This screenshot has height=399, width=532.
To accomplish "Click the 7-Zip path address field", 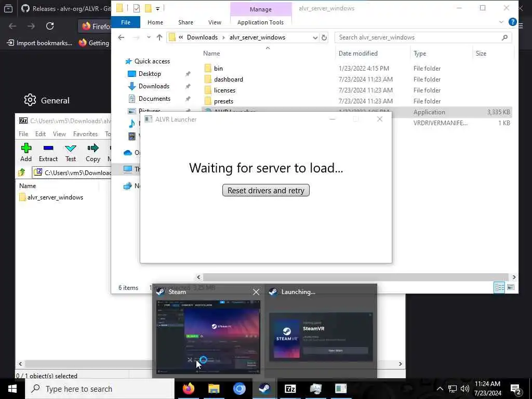I will (73, 172).
